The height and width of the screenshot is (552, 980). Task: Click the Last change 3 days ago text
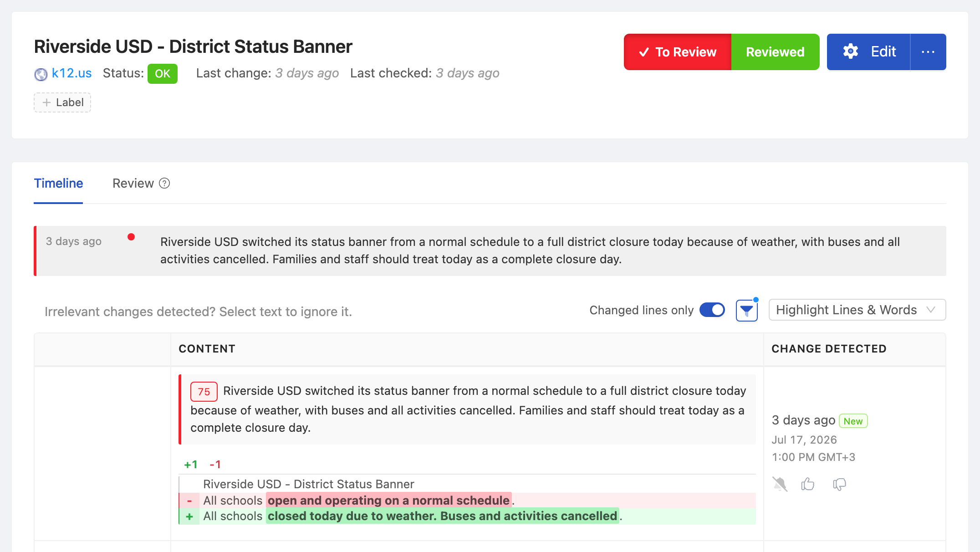pyautogui.click(x=267, y=73)
